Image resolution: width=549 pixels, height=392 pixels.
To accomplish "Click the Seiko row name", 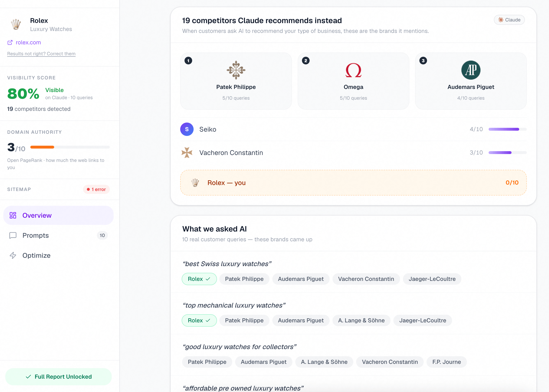I will [x=208, y=129].
